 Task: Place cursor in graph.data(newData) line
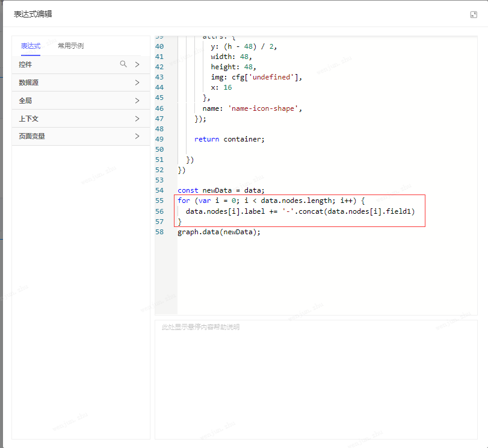tap(219, 232)
